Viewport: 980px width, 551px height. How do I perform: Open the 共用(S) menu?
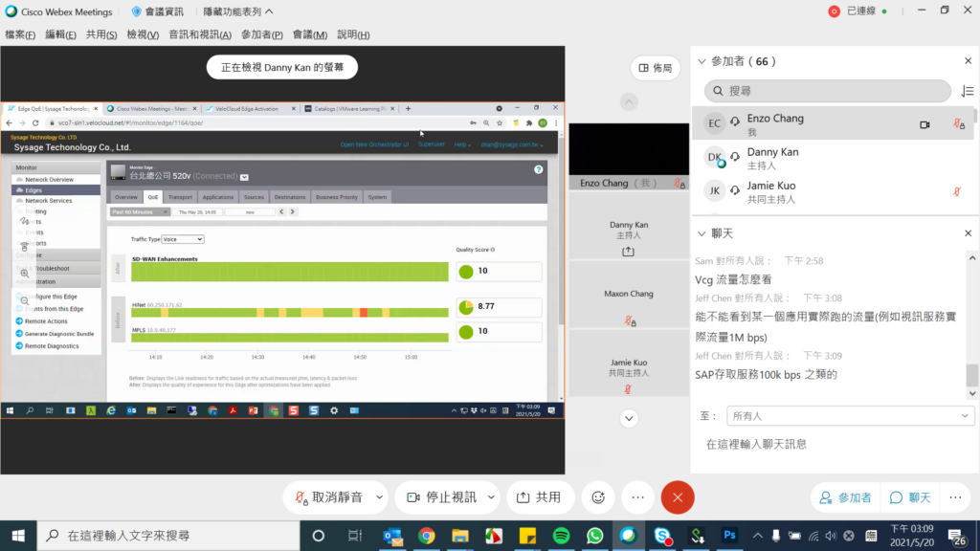[101, 35]
